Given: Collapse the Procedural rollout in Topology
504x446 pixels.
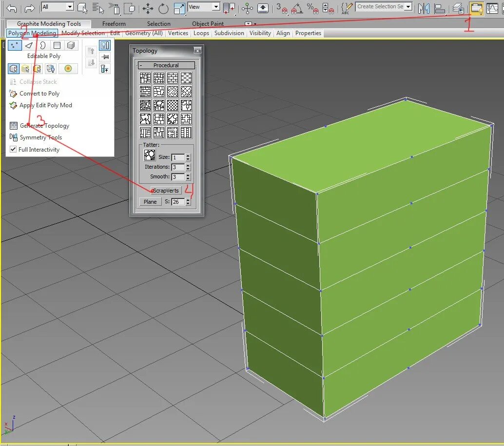Looking at the screenshot, I should 166,65.
